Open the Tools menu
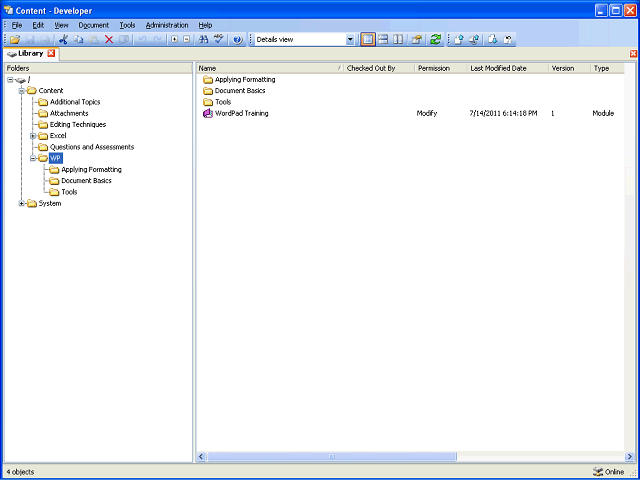 point(127,25)
